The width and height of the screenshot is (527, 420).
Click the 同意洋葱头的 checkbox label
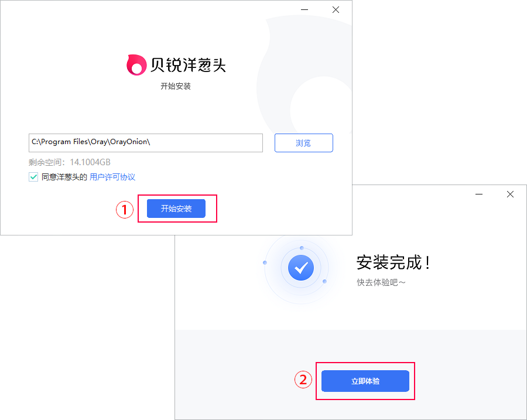click(x=64, y=177)
